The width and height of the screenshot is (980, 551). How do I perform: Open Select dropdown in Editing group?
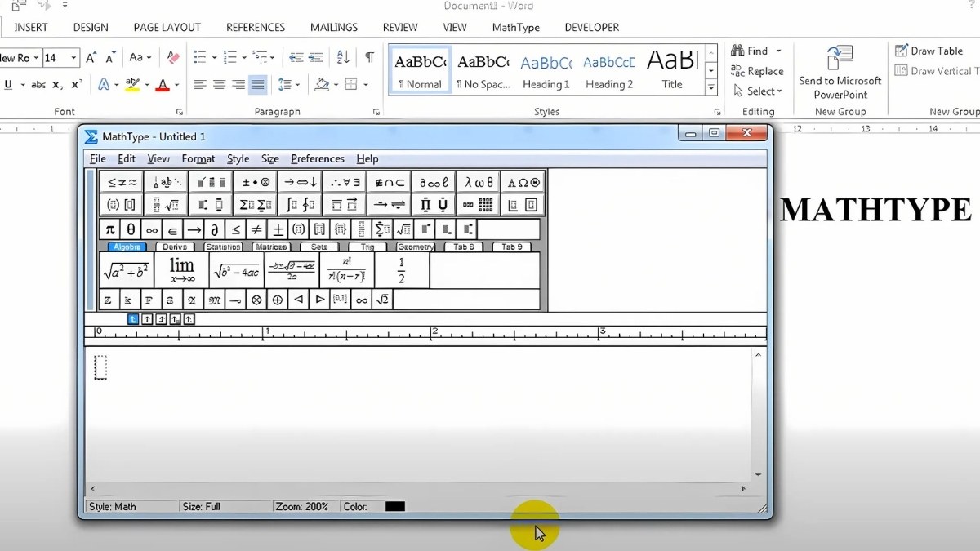click(x=758, y=91)
